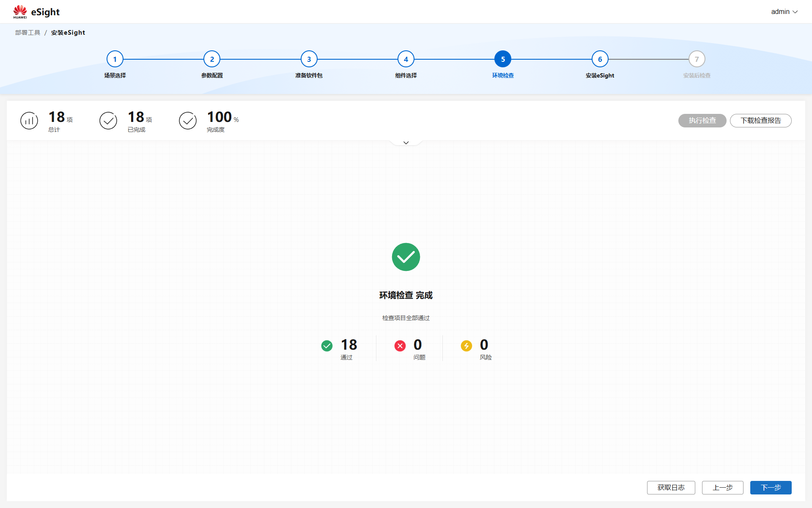Go back with 上一步 button
The width and height of the screenshot is (812, 508).
[x=722, y=488]
